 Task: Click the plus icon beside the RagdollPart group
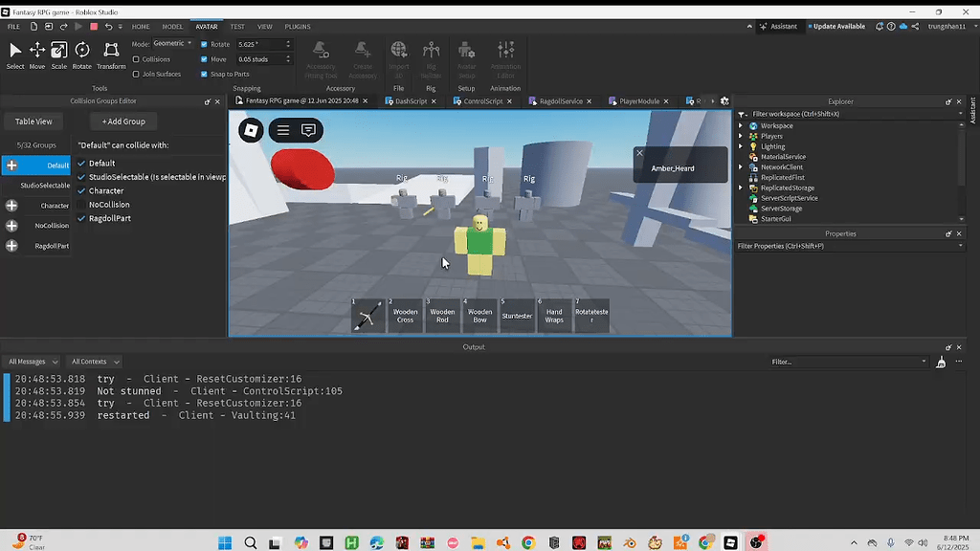[11, 246]
